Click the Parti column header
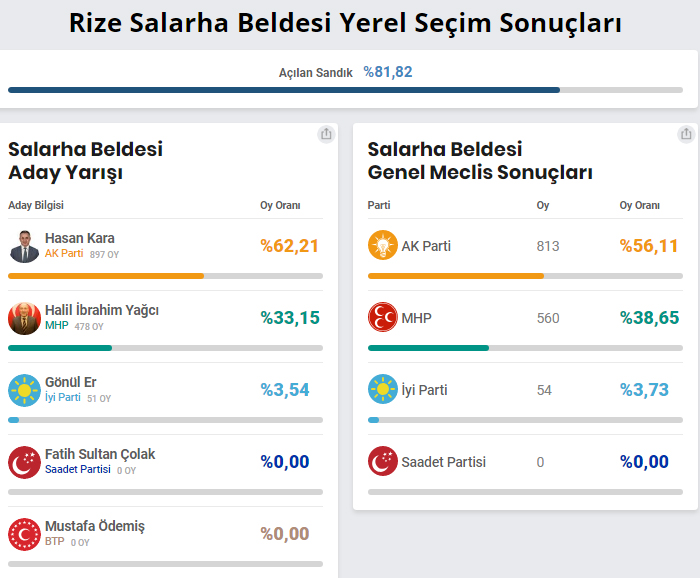This screenshot has width=700, height=578. click(x=379, y=205)
